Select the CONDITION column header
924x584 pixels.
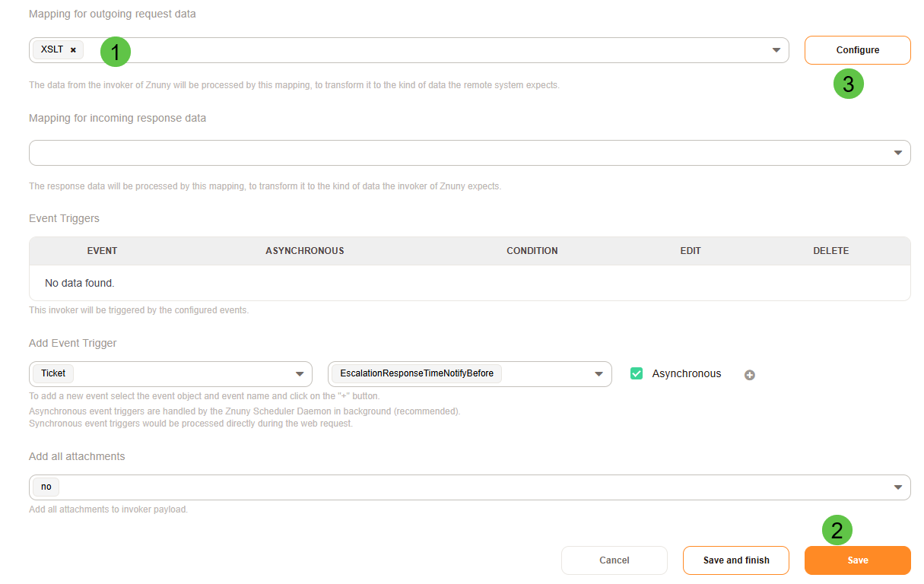(x=532, y=251)
